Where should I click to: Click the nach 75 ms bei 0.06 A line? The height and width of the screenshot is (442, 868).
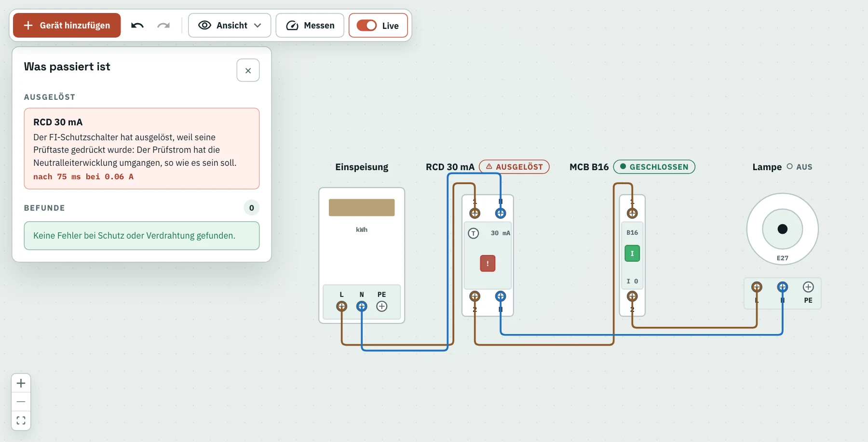click(x=83, y=177)
